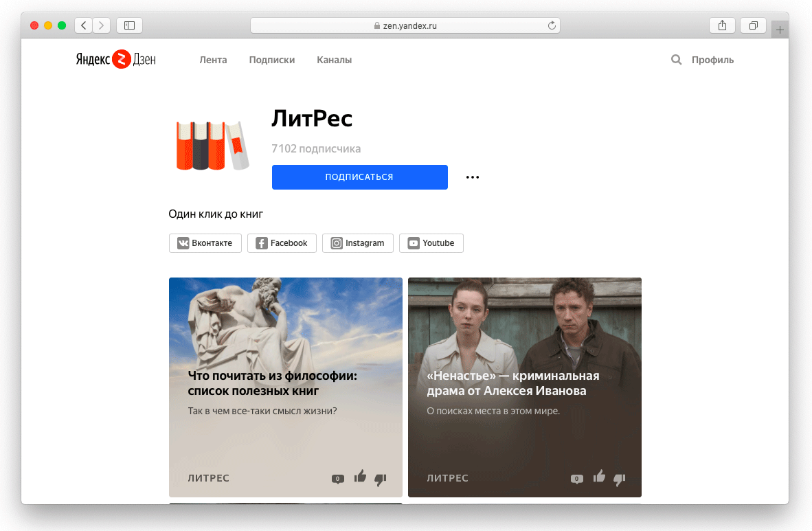Dislike the philosophy books article
Viewport: 812px width, 531px height.
pos(380,479)
